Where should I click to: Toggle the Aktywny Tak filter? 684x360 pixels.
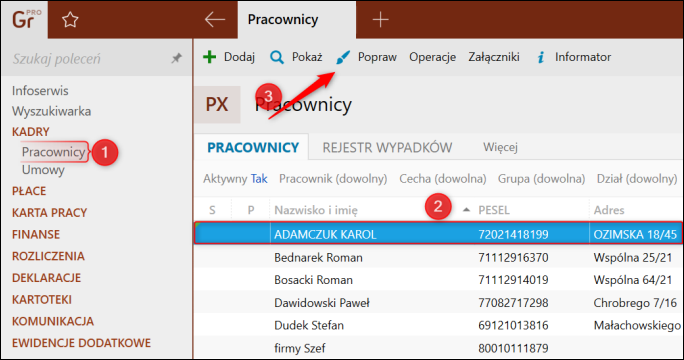pyautogui.click(x=235, y=179)
